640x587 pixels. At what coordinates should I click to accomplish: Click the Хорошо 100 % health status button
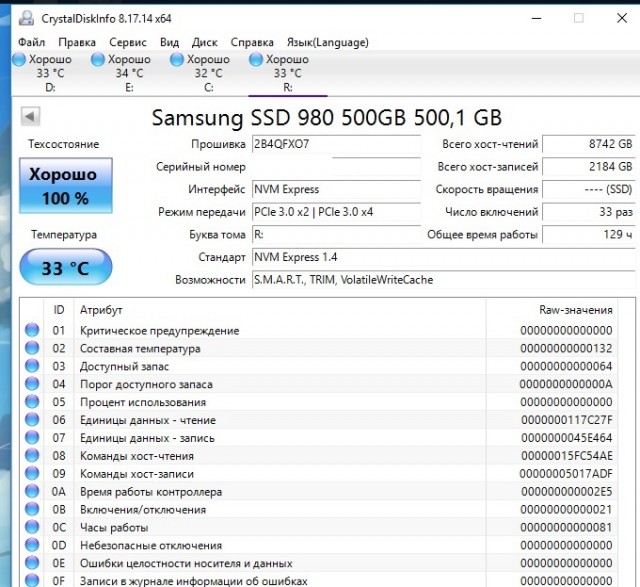point(66,186)
